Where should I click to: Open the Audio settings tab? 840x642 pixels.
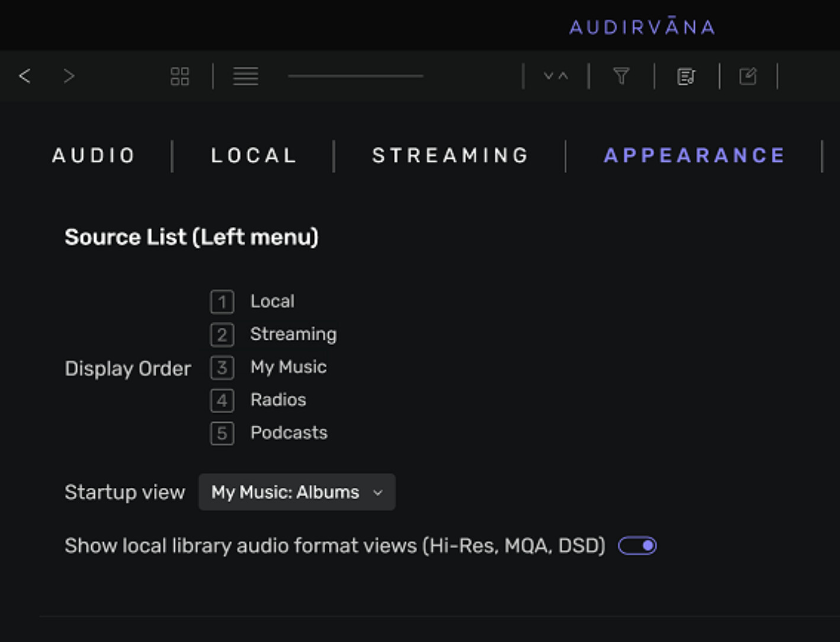pyautogui.click(x=94, y=155)
